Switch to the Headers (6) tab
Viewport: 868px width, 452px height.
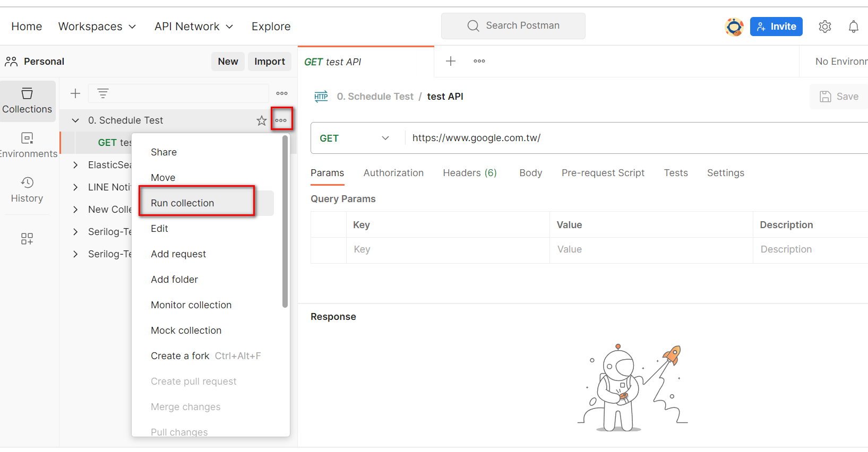point(470,173)
